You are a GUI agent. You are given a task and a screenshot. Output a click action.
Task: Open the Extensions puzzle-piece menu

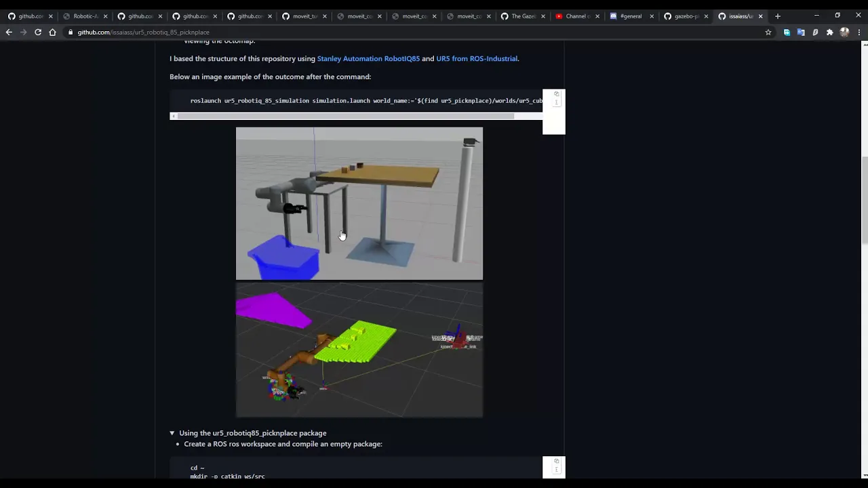[x=829, y=32]
